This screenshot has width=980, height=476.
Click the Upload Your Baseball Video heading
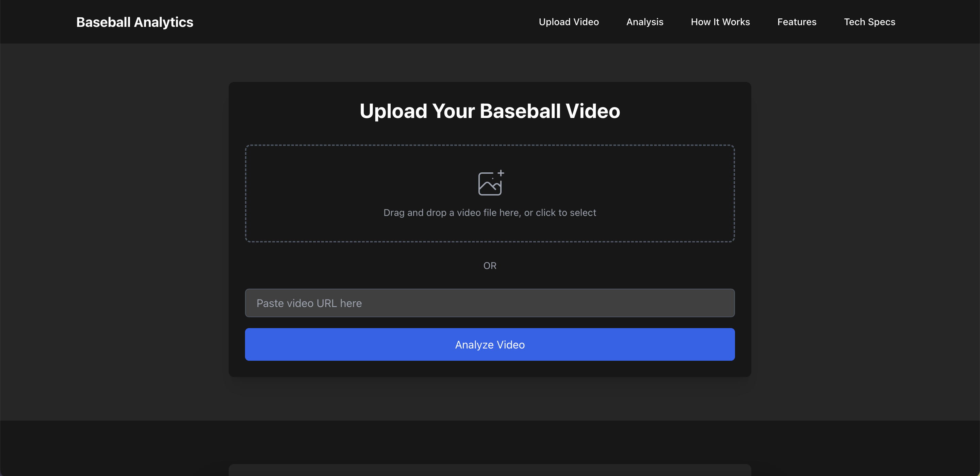(x=490, y=111)
